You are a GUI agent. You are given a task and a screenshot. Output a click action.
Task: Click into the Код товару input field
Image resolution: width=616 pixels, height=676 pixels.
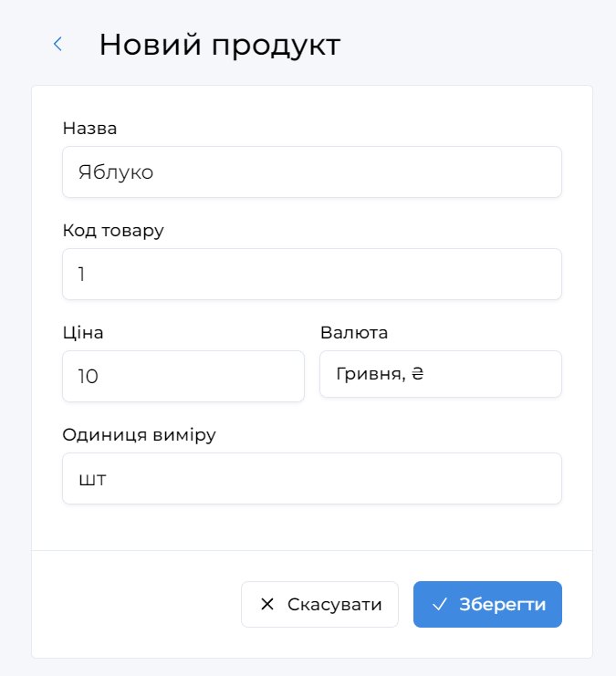click(311, 274)
